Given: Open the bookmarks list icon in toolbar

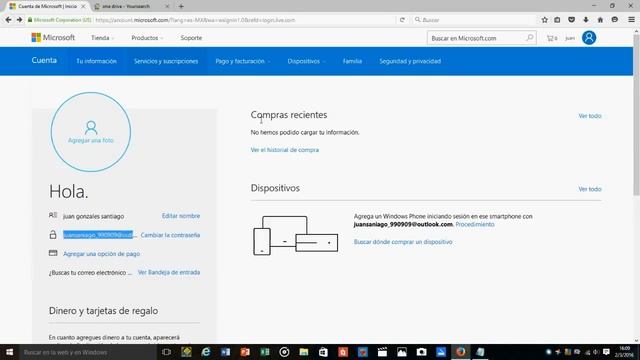Looking at the screenshot, I should (x=557, y=20).
